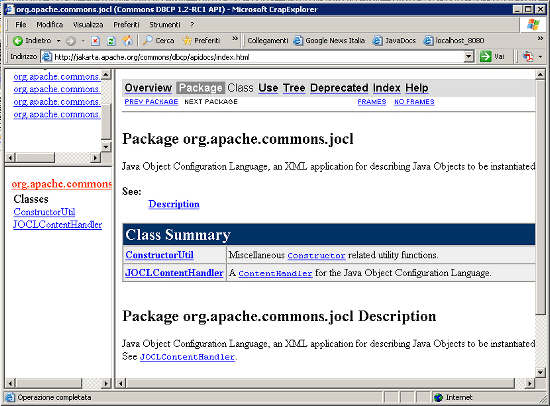
Task: Open the last org.apache.commons package link in list
Action: coord(57,114)
